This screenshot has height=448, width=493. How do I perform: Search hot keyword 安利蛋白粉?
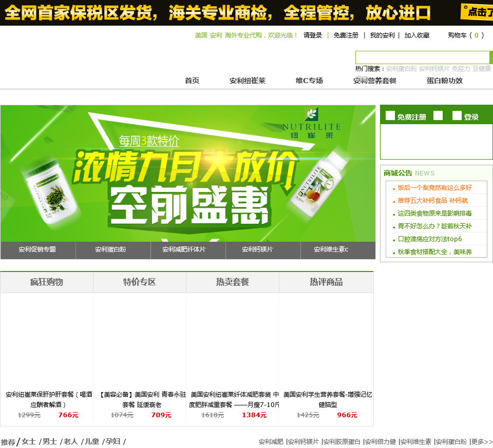coord(401,68)
